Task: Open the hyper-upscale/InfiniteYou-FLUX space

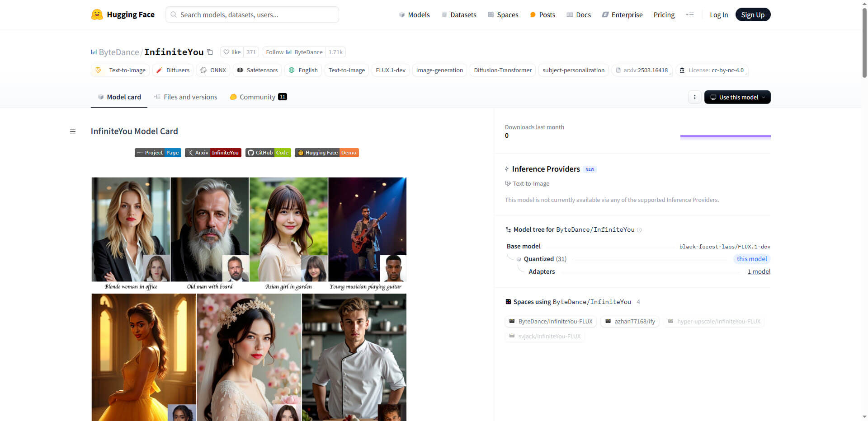Action: tap(714, 322)
